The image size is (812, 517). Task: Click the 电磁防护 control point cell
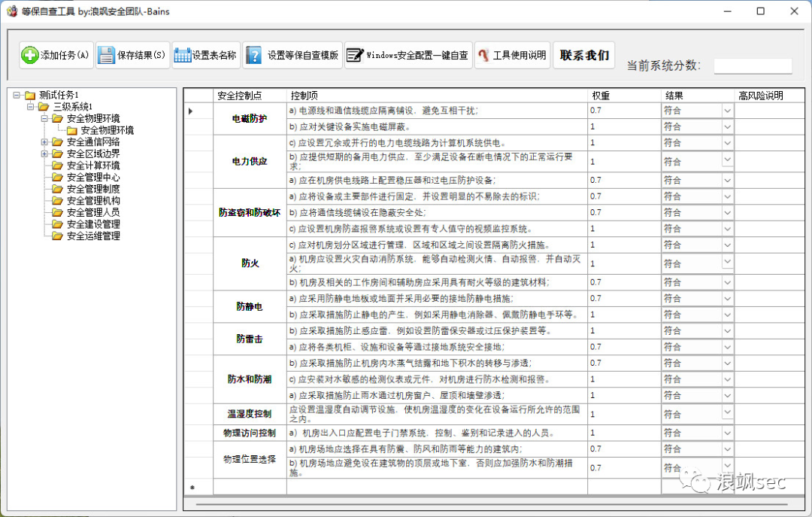pyautogui.click(x=250, y=119)
